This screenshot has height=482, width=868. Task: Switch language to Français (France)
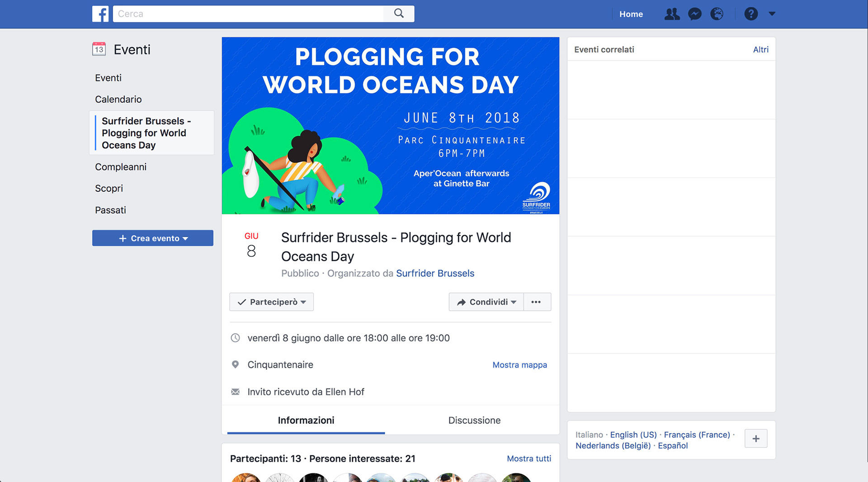point(697,435)
